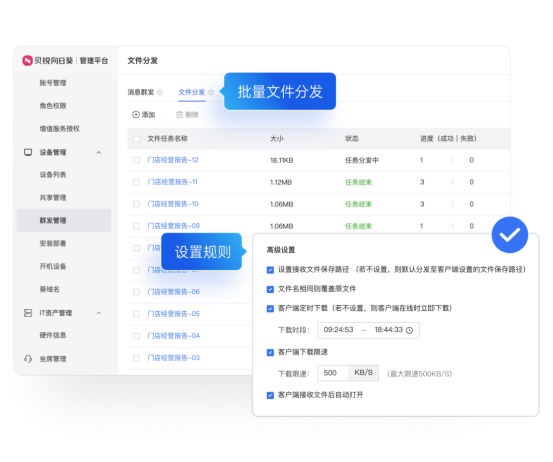The image size is (553, 462).
Task: Click the help icon beside 消息群发
Action: [x=160, y=92]
